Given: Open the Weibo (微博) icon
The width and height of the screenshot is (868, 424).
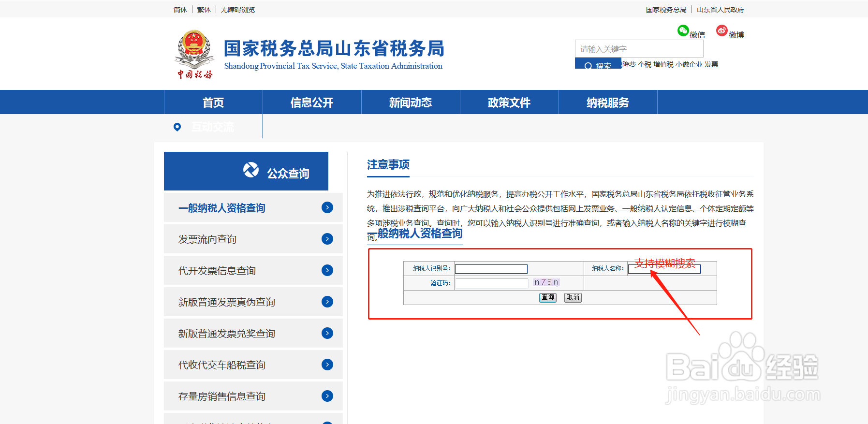Looking at the screenshot, I should click(x=722, y=30).
